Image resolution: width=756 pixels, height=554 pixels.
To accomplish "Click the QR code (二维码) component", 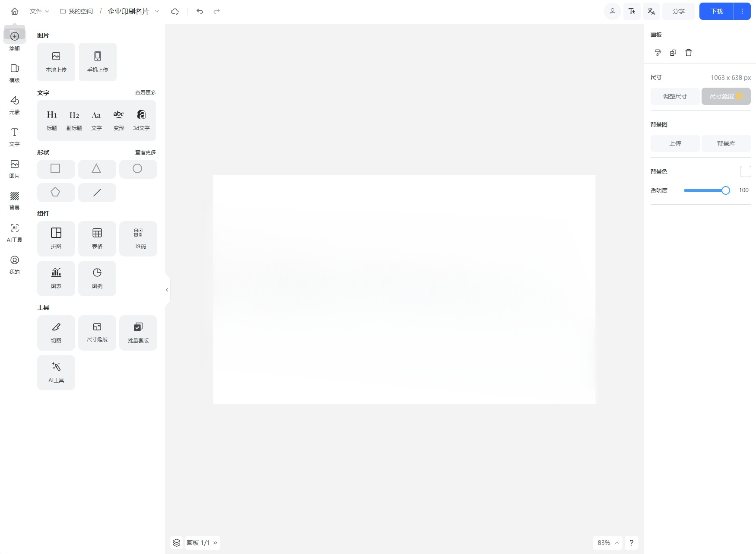I will [138, 238].
